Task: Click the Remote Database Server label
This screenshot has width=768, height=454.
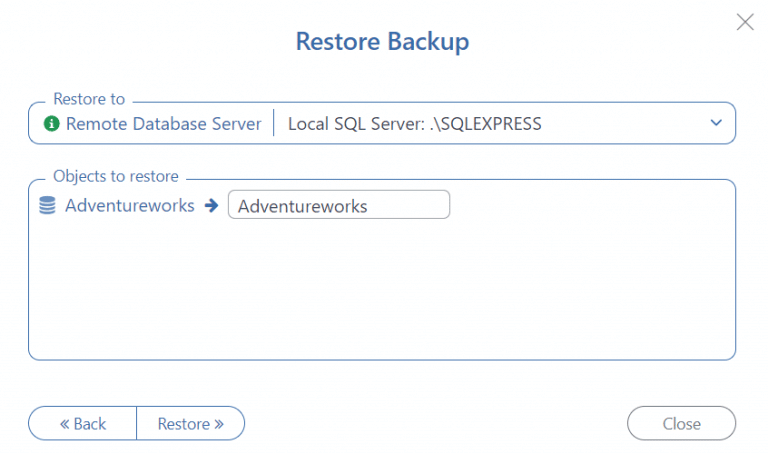Action: pyautogui.click(x=163, y=124)
